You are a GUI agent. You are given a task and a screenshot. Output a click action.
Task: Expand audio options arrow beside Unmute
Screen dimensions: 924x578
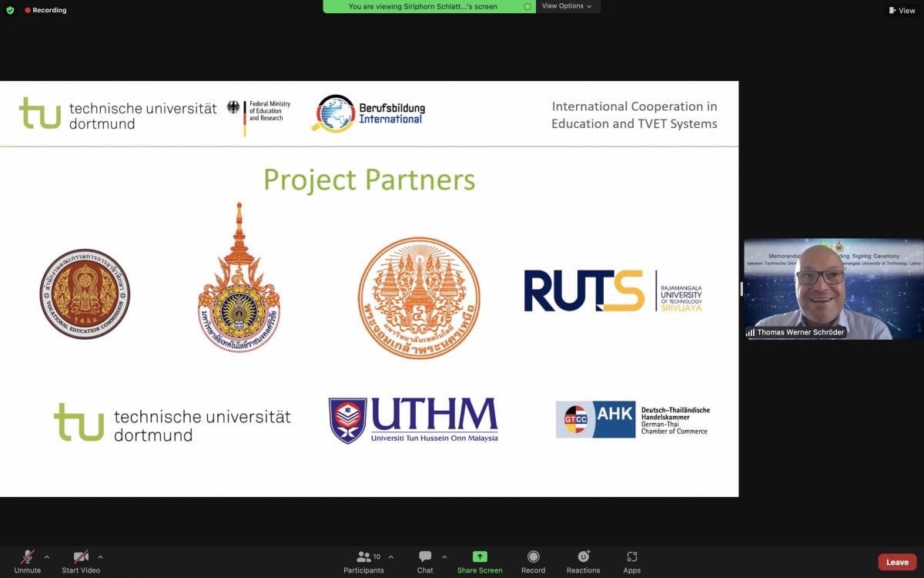[47, 556]
